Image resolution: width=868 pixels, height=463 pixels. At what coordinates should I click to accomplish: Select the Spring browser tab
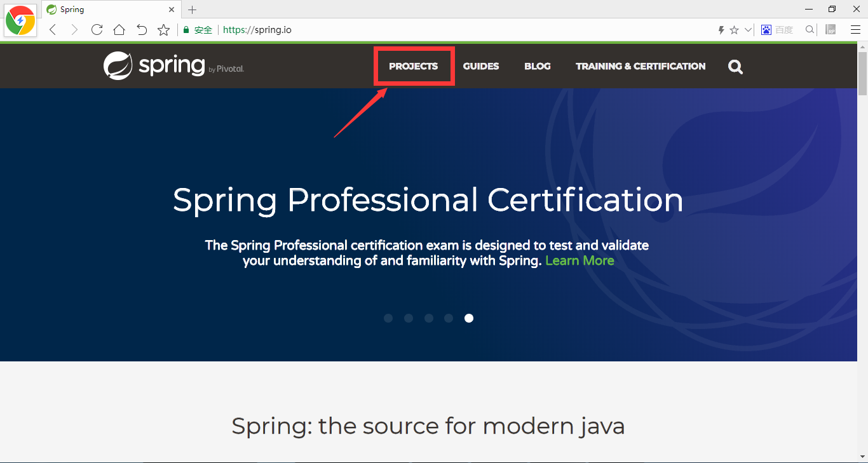pos(111,10)
